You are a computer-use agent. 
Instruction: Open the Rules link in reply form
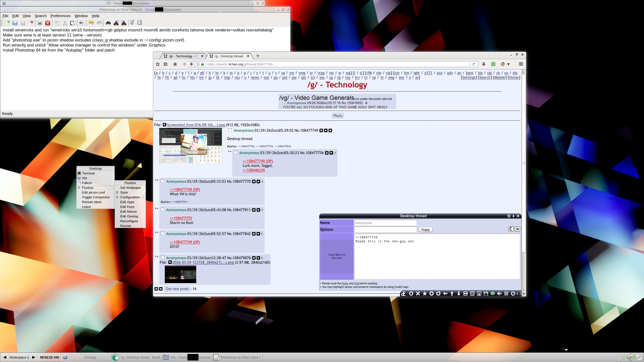pos(345,283)
